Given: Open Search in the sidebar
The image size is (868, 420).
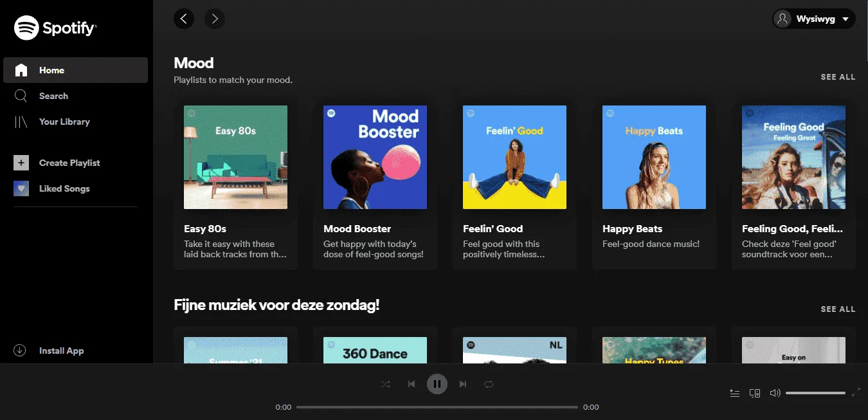Looking at the screenshot, I should [75, 96].
